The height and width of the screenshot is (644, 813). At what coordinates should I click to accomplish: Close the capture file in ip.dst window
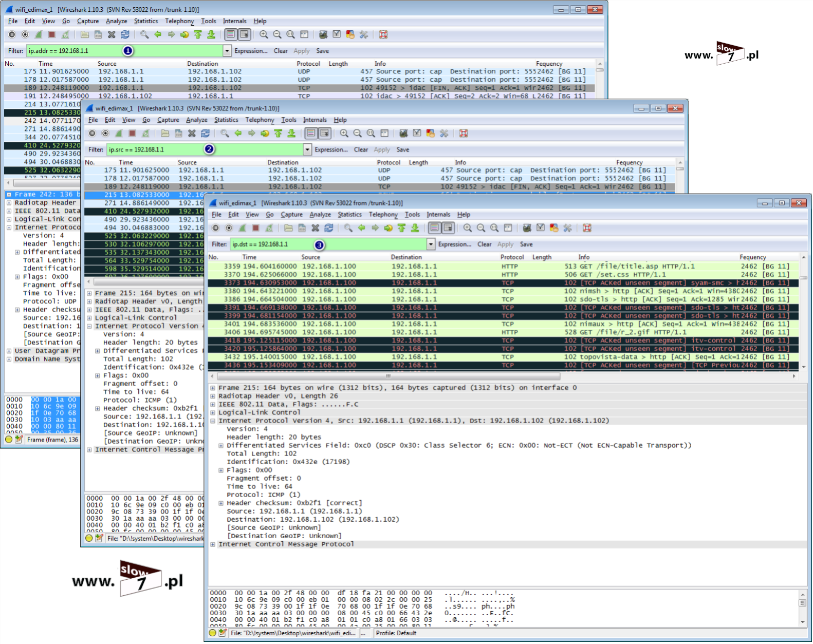tap(316, 228)
